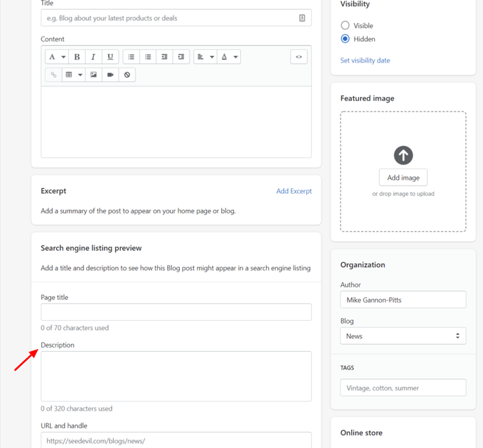Apply italic formatting

tap(93, 57)
